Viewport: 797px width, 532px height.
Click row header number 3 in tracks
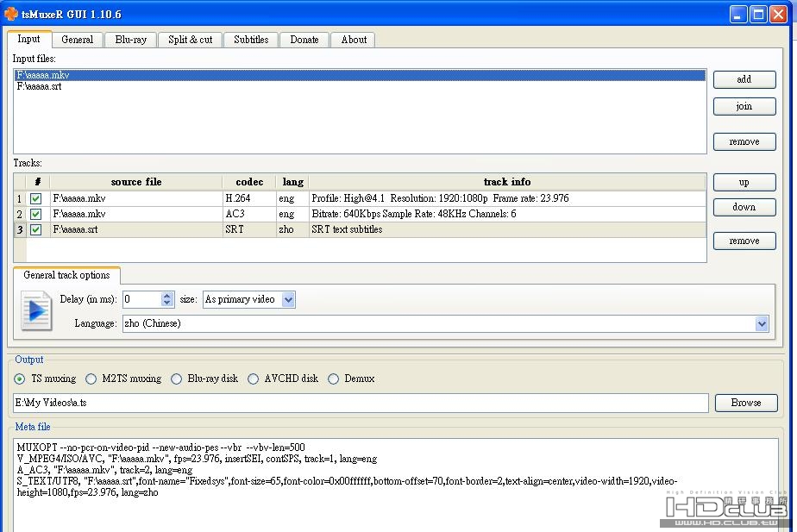(x=20, y=229)
